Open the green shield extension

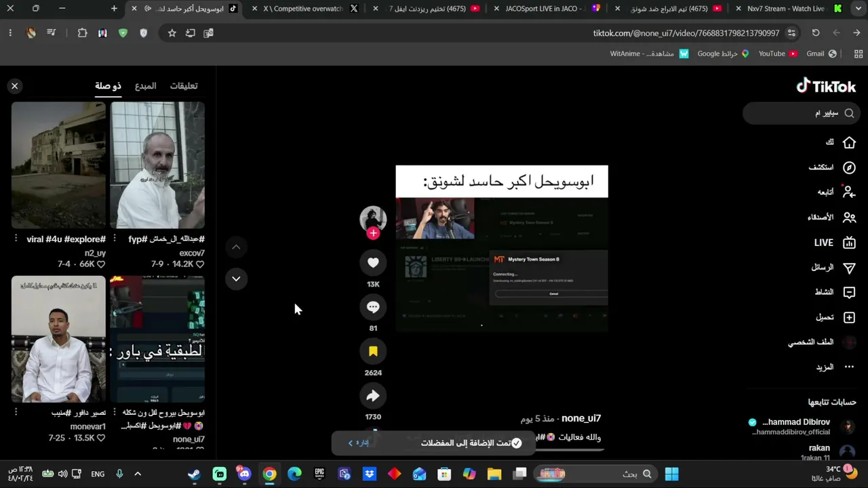(123, 33)
